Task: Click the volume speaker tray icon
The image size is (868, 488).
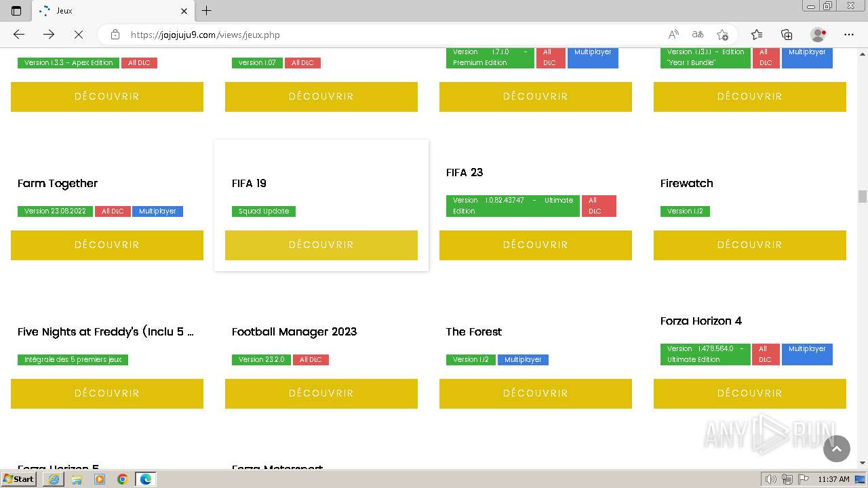Action: (x=770, y=479)
